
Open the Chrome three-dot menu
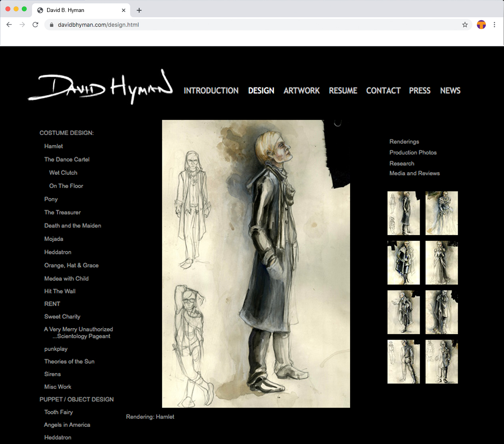coord(494,24)
